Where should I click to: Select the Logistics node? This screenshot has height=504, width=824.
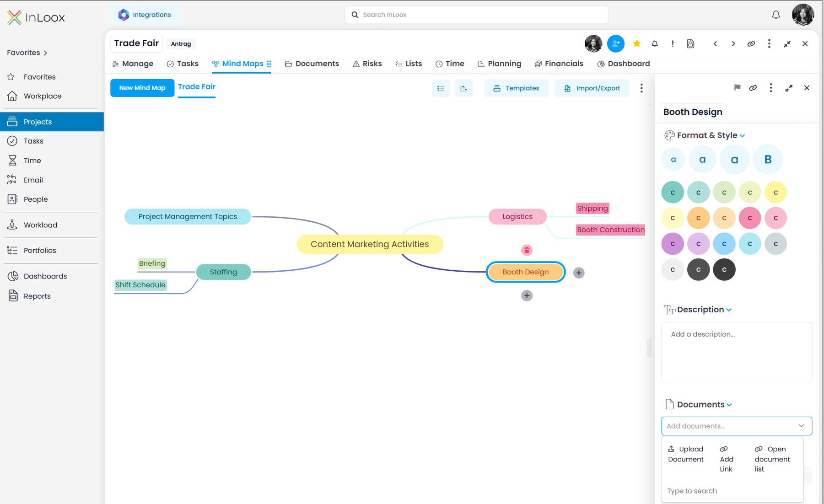(x=517, y=217)
